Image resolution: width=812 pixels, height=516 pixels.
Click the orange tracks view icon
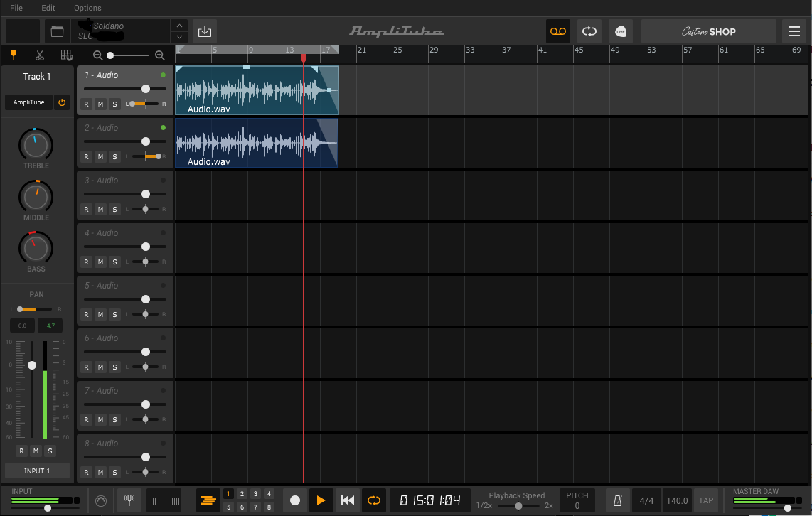(208, 500)
